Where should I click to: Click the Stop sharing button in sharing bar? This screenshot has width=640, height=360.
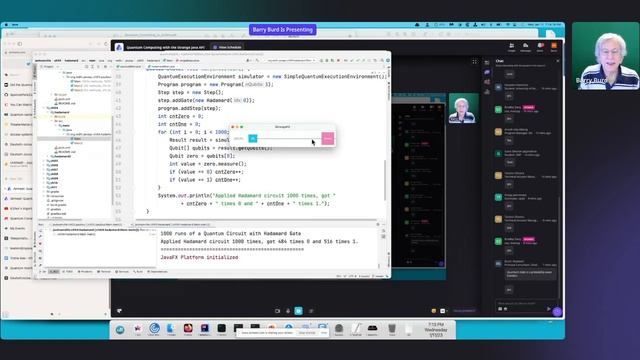pyautogui.click(x=307, y=333)
